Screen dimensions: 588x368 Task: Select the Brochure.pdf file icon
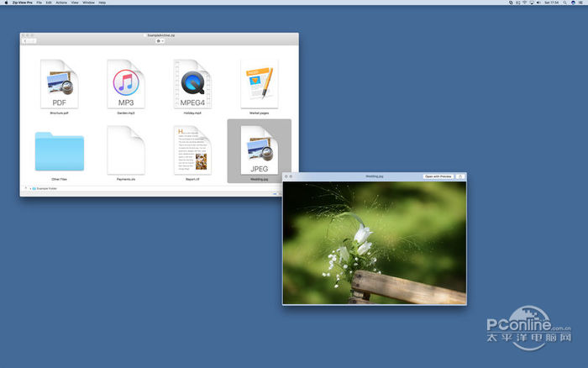(x=60, y=84)
